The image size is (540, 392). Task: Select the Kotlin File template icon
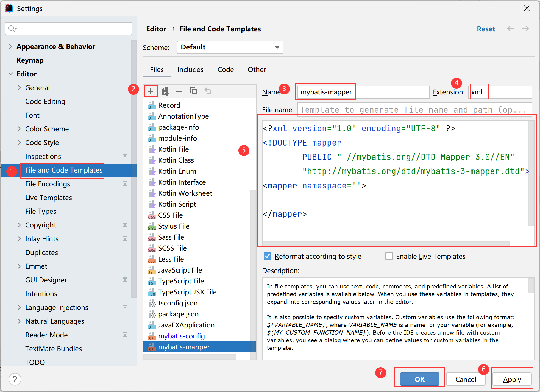point(152,149)
